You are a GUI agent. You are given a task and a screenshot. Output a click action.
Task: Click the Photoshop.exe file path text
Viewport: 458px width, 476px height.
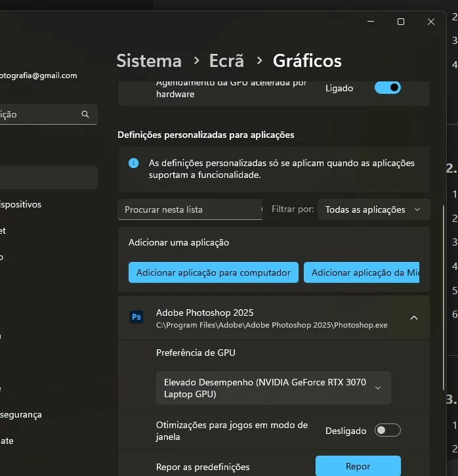point(272,325)
